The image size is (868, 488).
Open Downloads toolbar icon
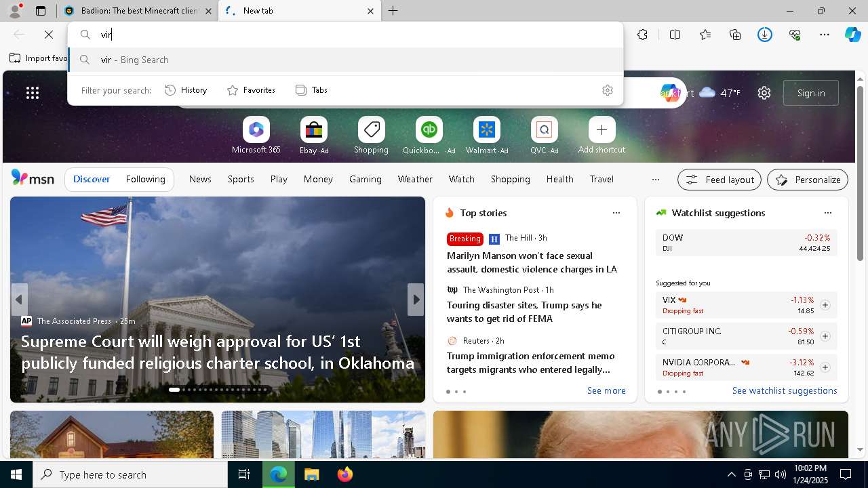click(765, 35)
